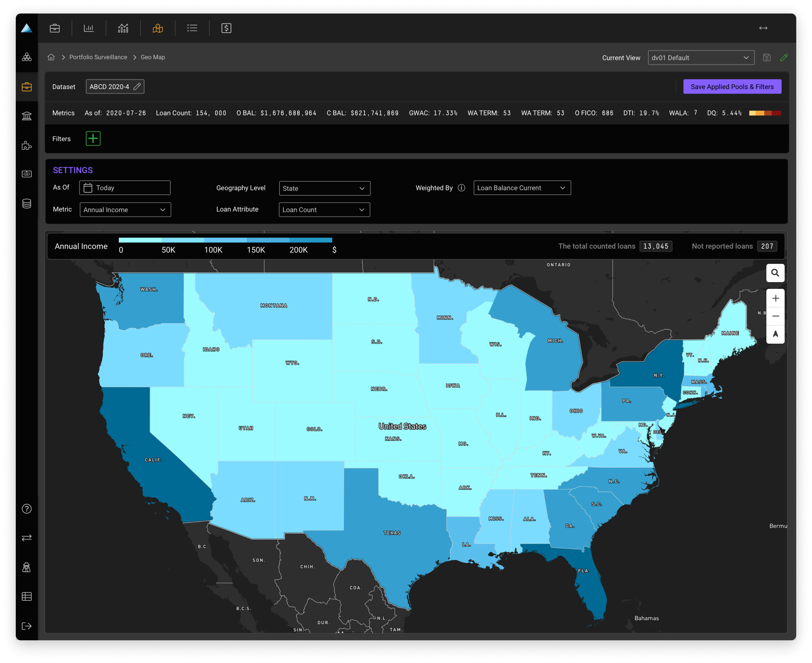Viewport: 812px width, 663px height.
Task: Click the DQ color bar indicator
Action: (765, 113)
